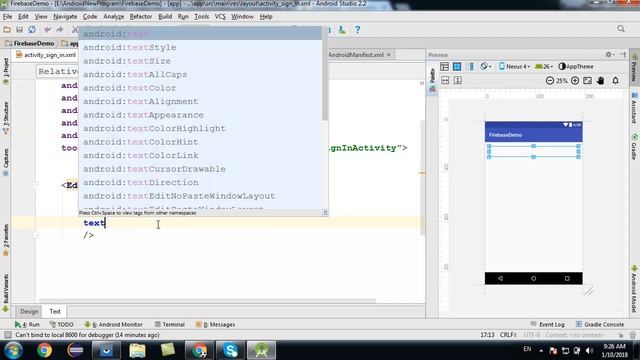Image resolution: width=640 pixels, height=360 pixels.
Task: Click the Android back button in preview
Action: pos(500,278)
